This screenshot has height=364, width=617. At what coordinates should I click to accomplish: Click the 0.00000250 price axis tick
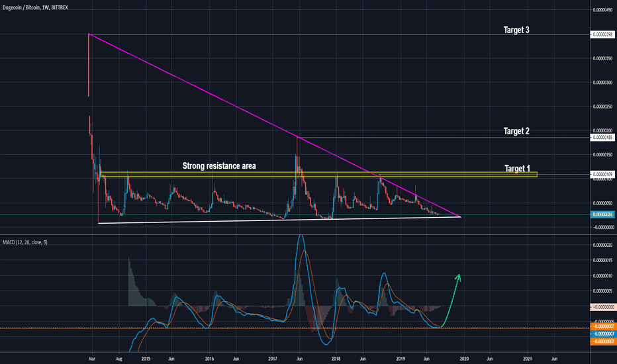point(603,107)
